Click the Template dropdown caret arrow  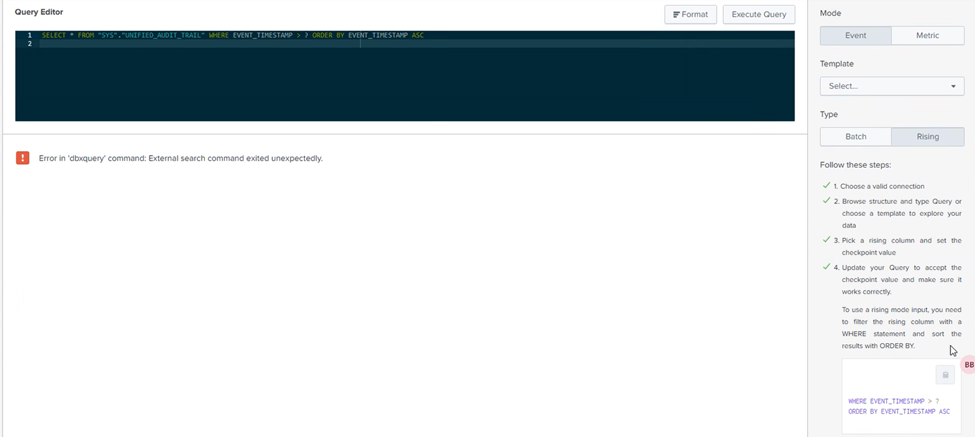point(953,87)
